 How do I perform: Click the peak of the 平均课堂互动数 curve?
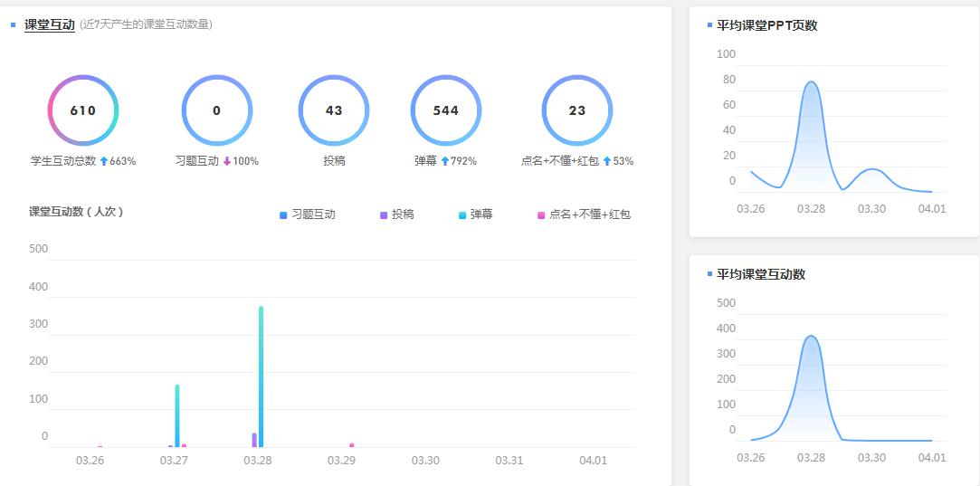tap(811, 336)
